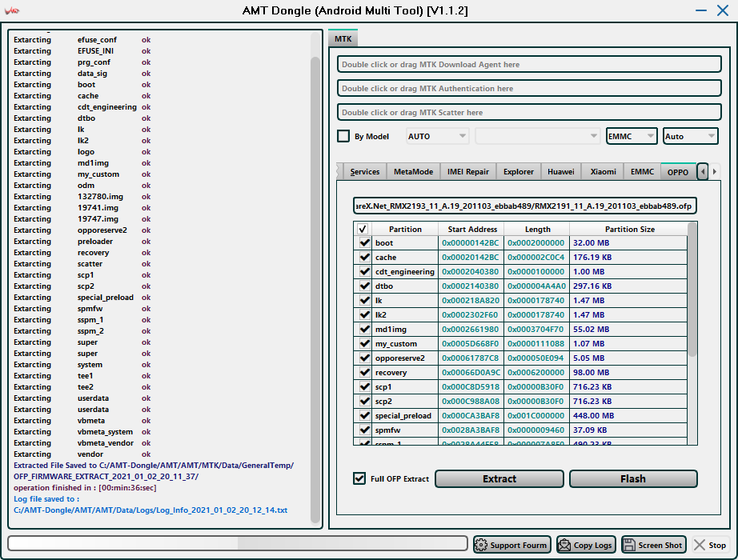This screenshot has height=560, width=738.
Task: Click the log file path Log_Info_2021_01_02_20_12_14.txt
Action: [150, 510]
